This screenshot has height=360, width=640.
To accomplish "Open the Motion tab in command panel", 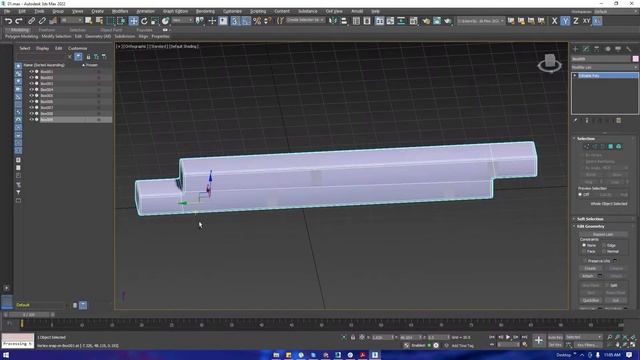I will pos(607,49).
